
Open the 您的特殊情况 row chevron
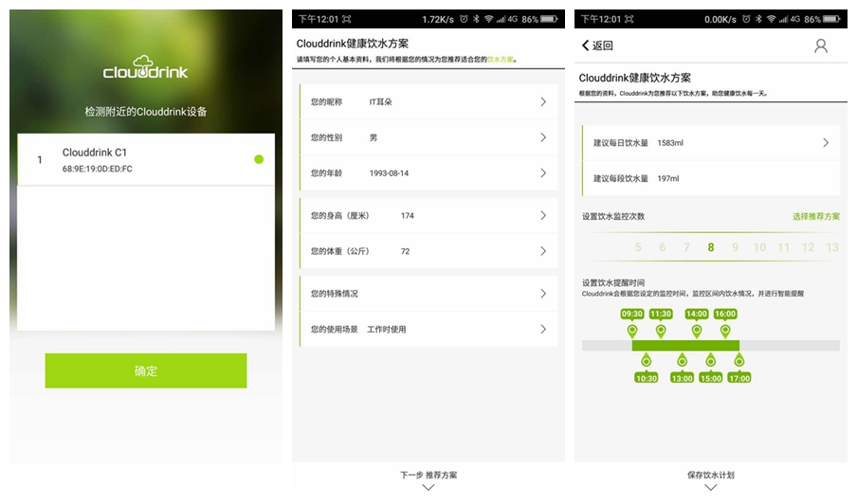pyautogui.click(x=543, y=294)
